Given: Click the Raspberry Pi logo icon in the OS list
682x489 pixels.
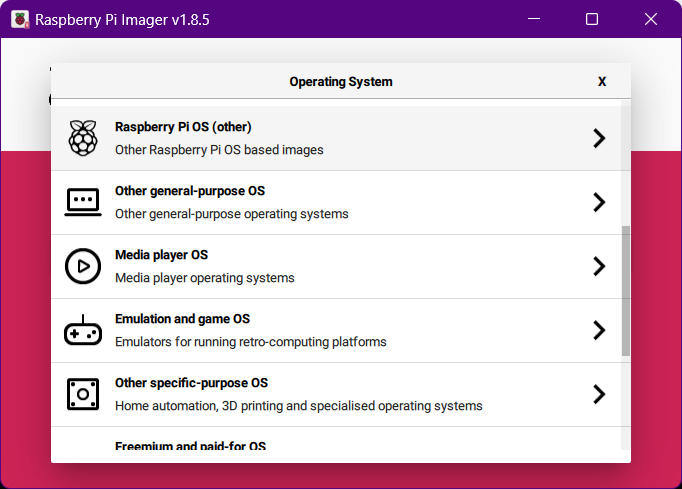Looking at the screenshot, I should tap(83, 138).
